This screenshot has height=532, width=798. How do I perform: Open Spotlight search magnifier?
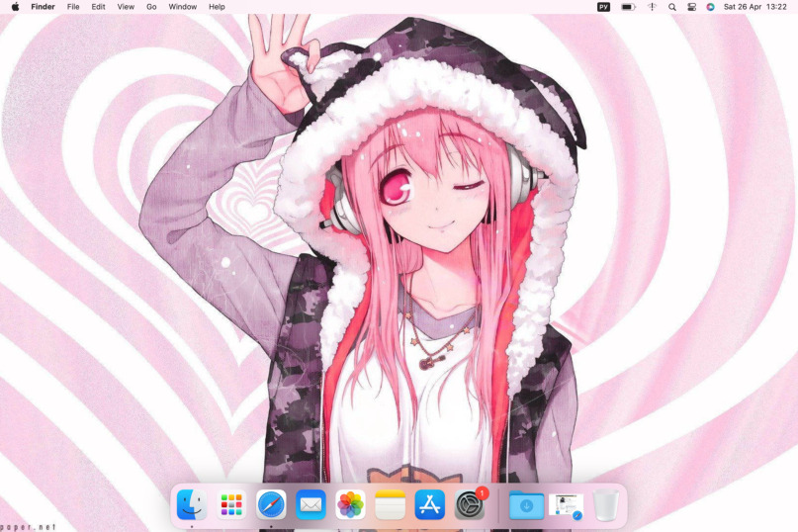pyautogui.click(x=672, y=7)
